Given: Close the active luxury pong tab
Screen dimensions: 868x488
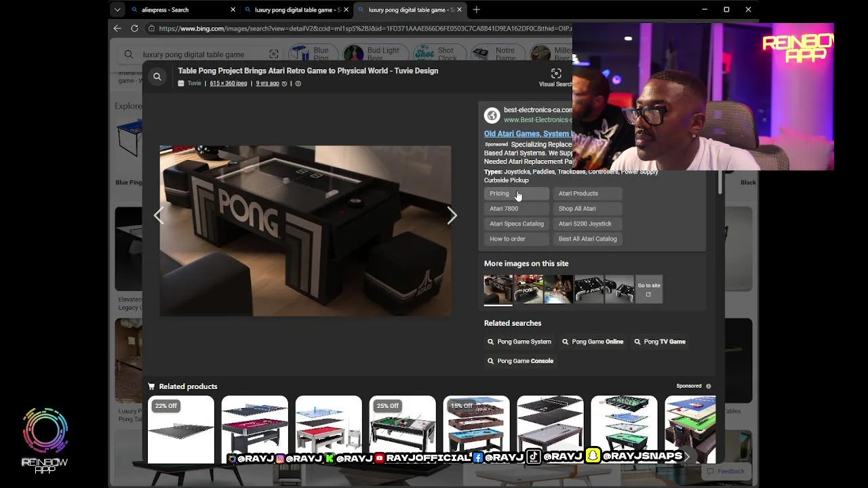Looking at the screenshot, I should [x=460, y=9].
